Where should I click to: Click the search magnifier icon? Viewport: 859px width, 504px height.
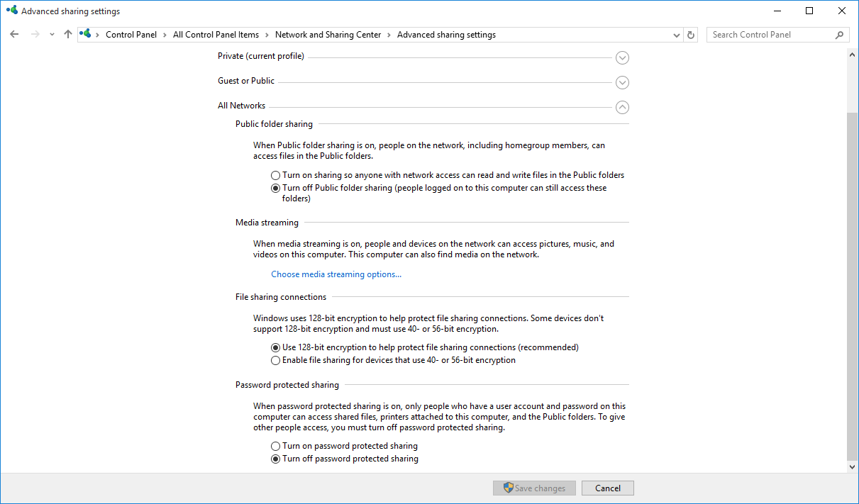tap(839, 35)
